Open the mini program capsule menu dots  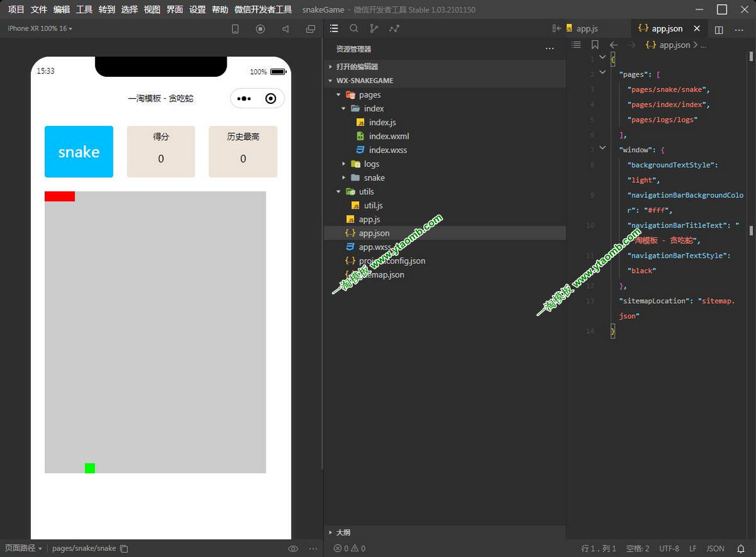(x=244, y=99)
